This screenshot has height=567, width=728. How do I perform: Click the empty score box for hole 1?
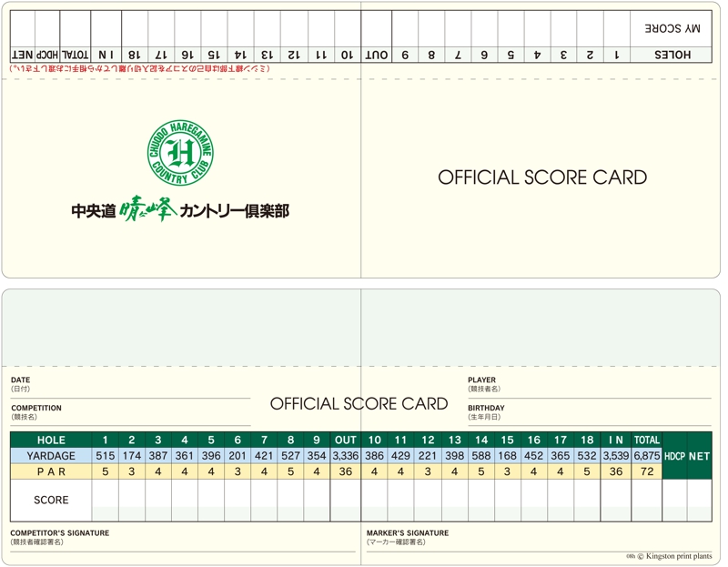(x=106, y=501)
